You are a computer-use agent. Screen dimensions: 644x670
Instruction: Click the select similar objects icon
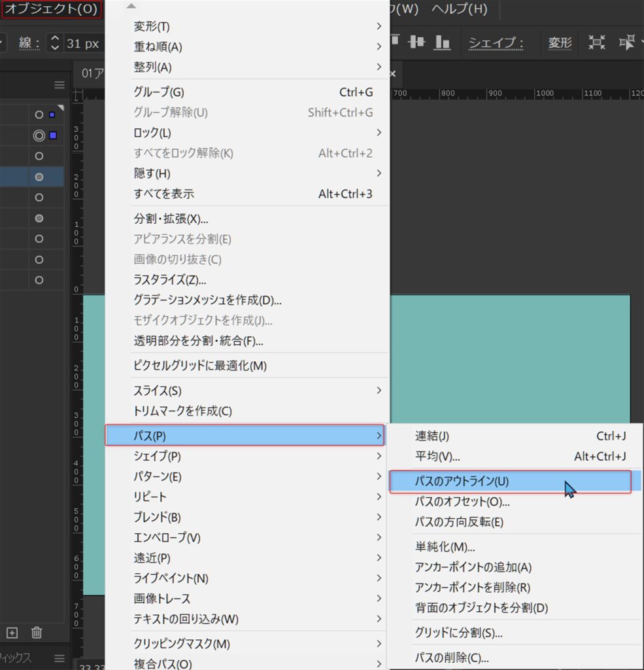[628, 43]
